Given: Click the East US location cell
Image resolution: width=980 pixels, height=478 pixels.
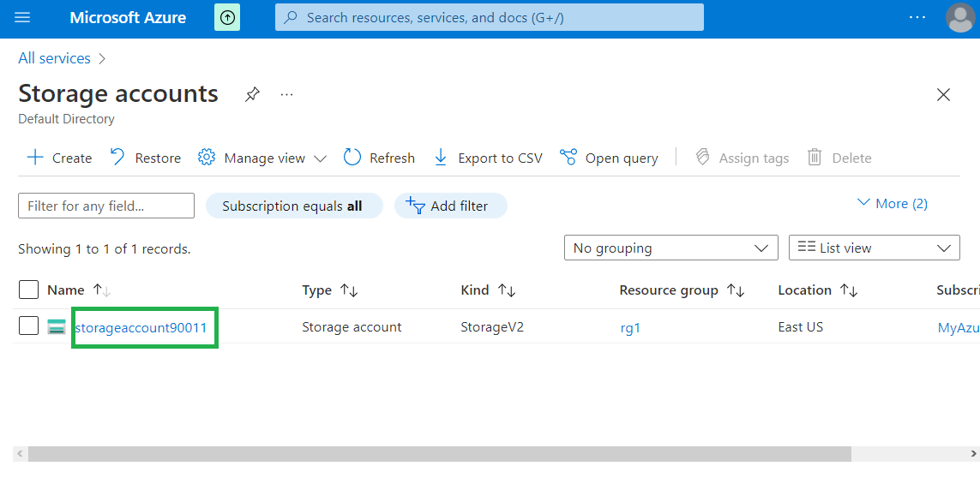Looking at the screenshot, I should click(x=801, y=326).
